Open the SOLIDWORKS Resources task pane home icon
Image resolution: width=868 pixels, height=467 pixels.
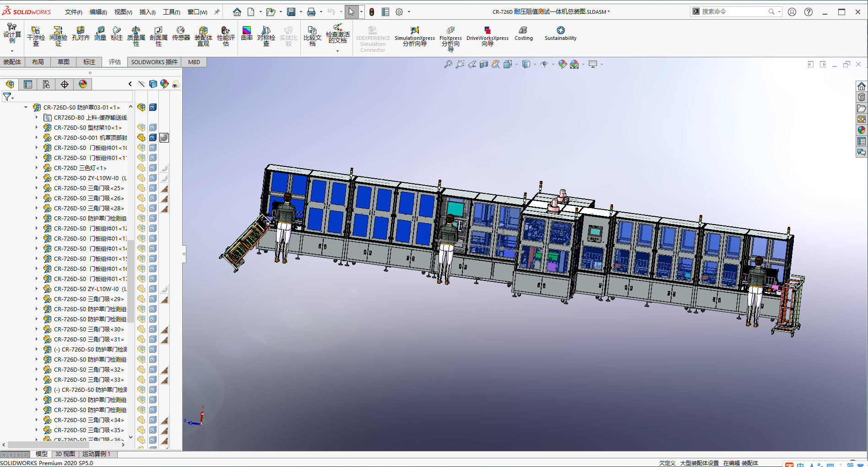(x=862, y=86)
